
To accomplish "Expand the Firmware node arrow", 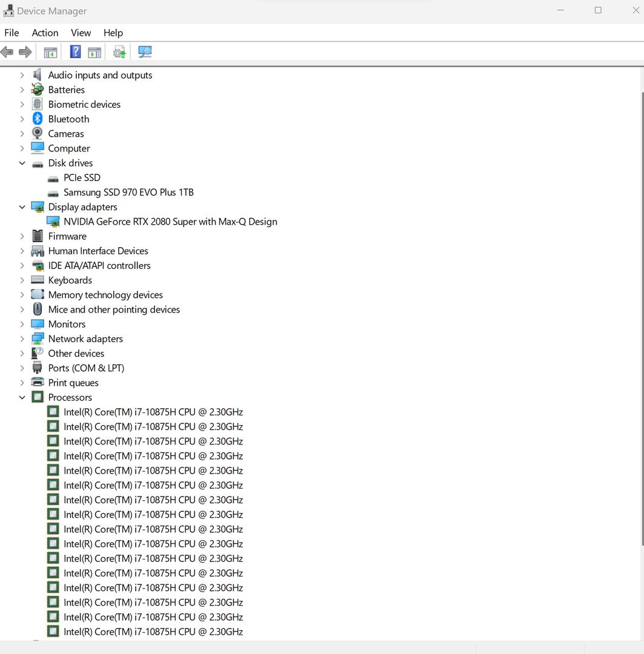I will (x=22, y=236).
